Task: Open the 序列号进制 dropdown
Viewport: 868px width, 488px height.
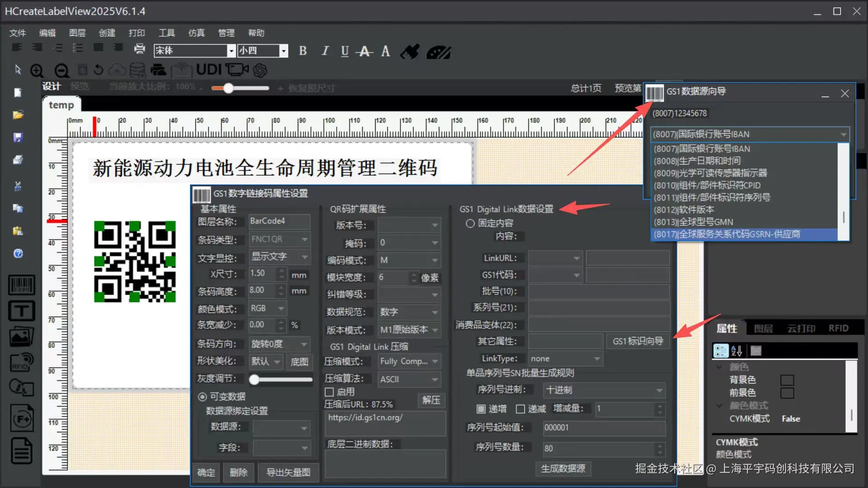Action: coord(659,390)
